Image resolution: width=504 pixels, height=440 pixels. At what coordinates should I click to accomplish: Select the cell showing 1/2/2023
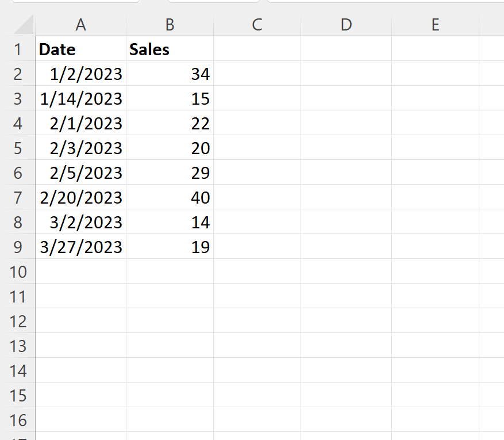coord(80,74)
